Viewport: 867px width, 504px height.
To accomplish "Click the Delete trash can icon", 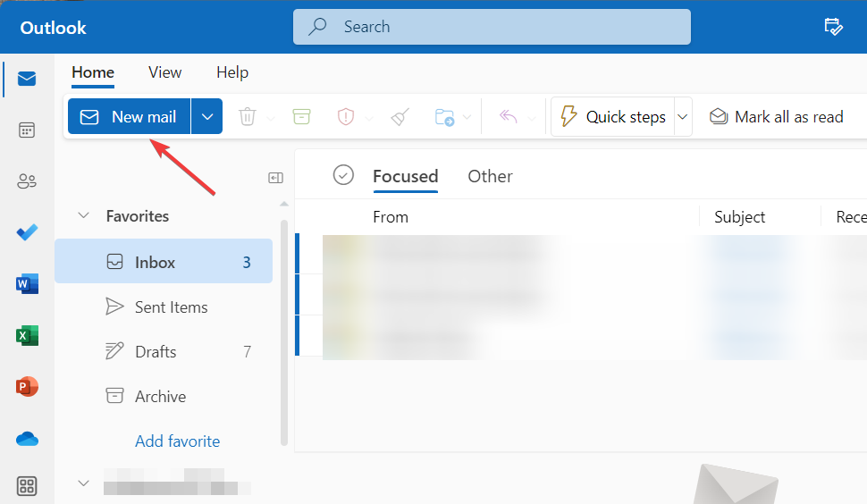I will coord(248,116).
